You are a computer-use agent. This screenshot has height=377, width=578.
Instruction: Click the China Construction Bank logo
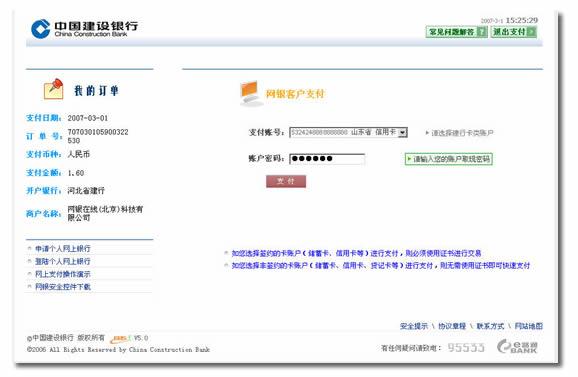[84, 29]
